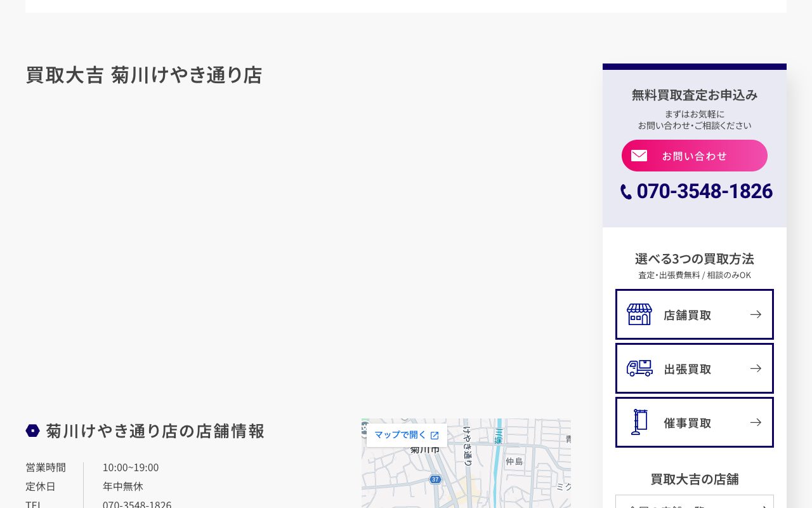Click the 年中無休 holiday text
Image resolution: width=812 pixels, height=508 pixels.
click(x=123, y=486)
